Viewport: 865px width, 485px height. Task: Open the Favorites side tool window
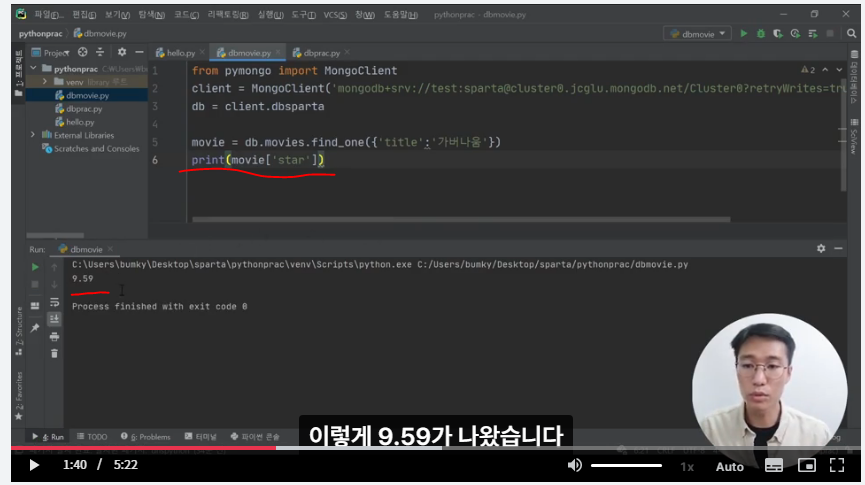tap(19, 395)
